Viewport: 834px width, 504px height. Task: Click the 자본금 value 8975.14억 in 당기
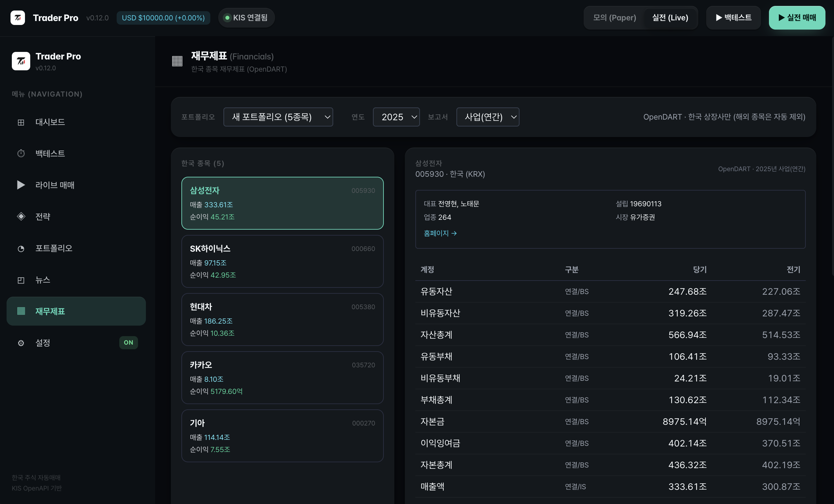click(x=684, y=422)
